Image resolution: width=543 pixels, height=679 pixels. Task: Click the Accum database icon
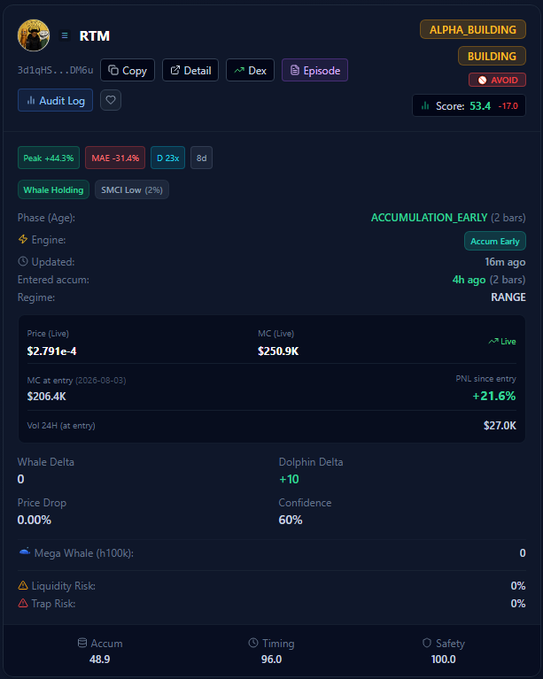coord(82,643)
